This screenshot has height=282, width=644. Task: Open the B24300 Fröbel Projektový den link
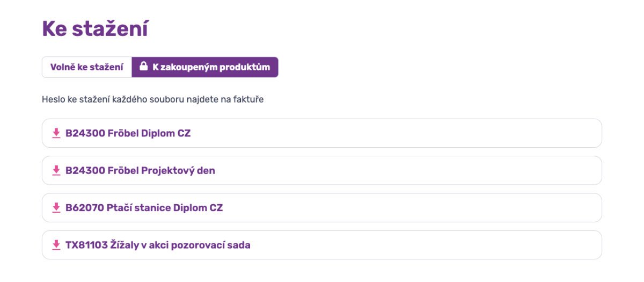click(x=140, y=170)
